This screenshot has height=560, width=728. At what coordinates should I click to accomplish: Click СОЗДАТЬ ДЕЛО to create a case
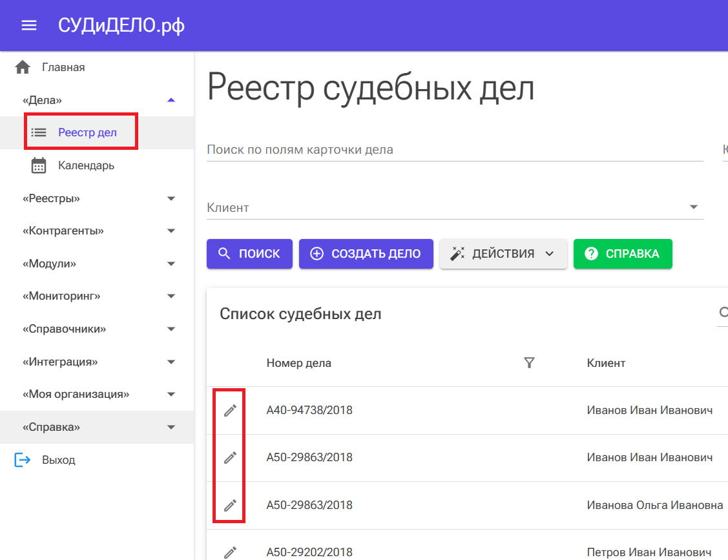click(x=366, y=254)
